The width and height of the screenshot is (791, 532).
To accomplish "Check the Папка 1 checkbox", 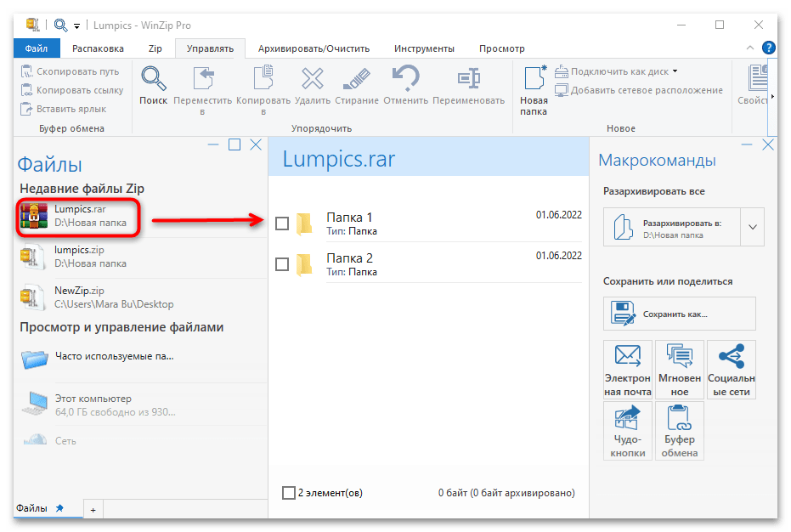I will click(x=283, y=224).
